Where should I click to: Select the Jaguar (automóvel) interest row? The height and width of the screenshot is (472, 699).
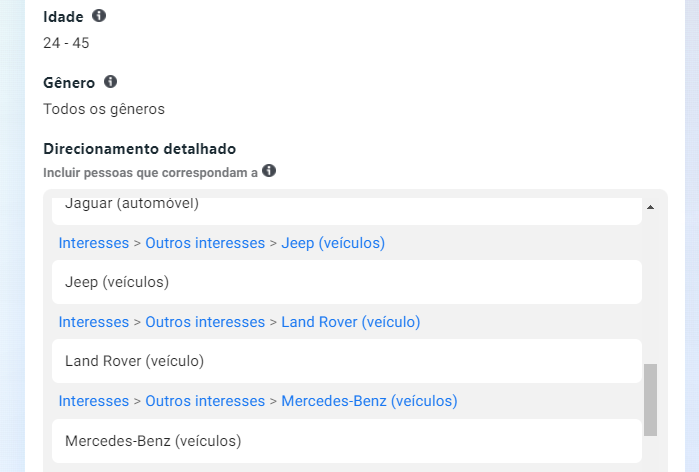pos(347,210)
